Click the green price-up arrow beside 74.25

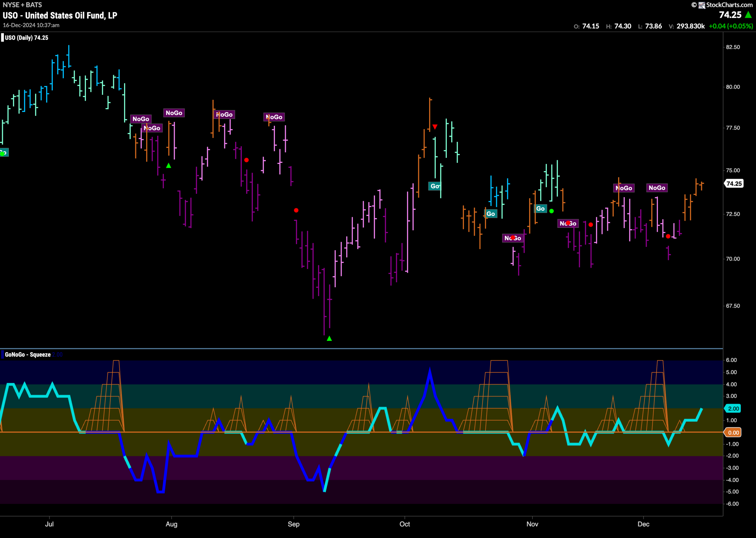(748, 15)
